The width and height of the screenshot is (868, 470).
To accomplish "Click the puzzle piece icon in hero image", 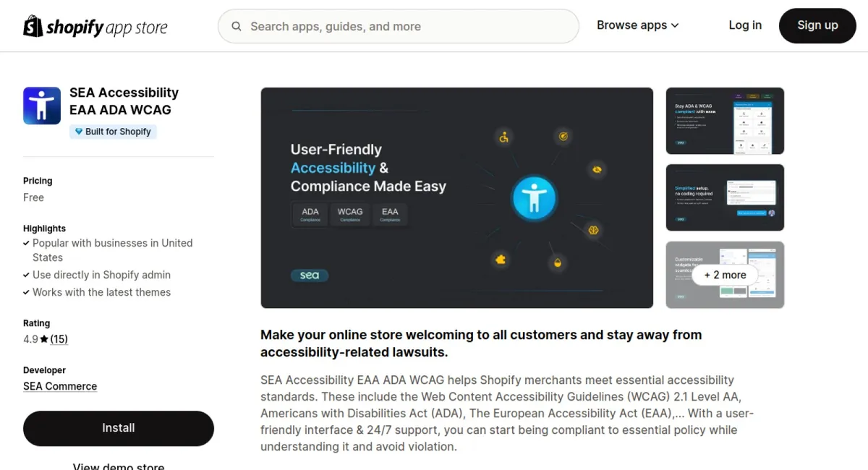I will pos(500,260).
